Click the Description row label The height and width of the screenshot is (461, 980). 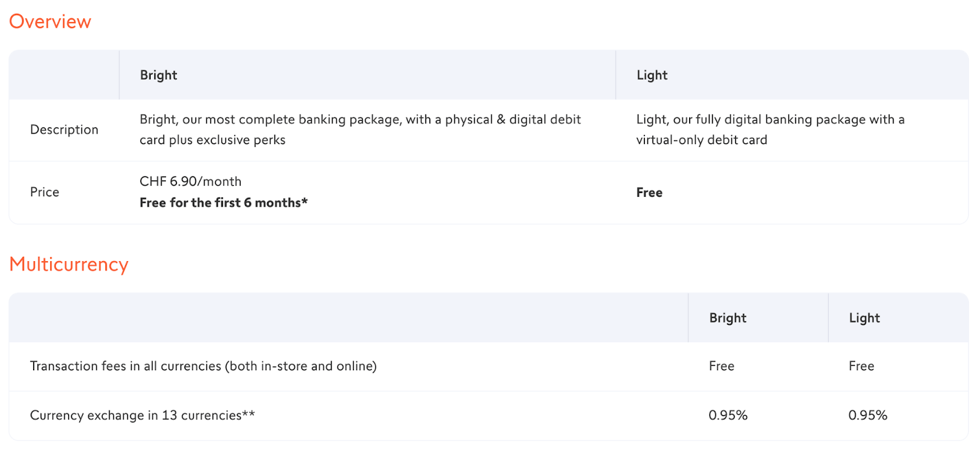coord(64,129)
